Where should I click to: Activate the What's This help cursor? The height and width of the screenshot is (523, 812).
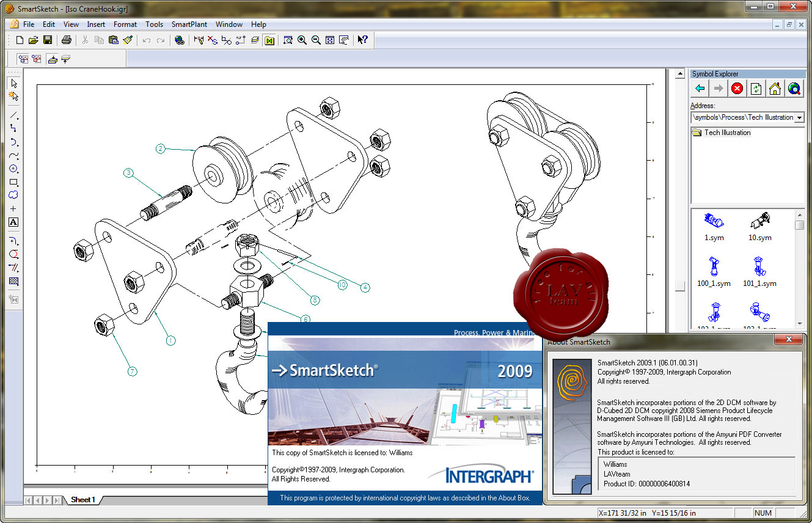tap(363, 40)
